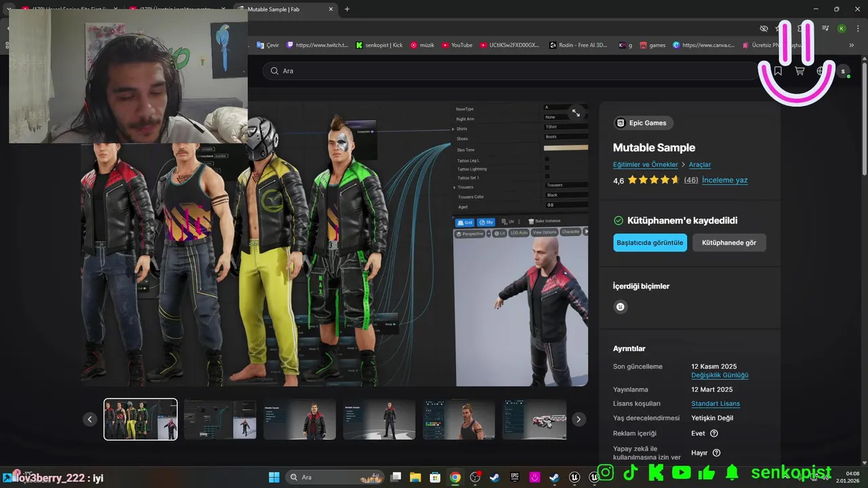Viewport: 868px width, 488px height.
Task: Open the YouTube bookmark
Action: click(x=457, y=45)
